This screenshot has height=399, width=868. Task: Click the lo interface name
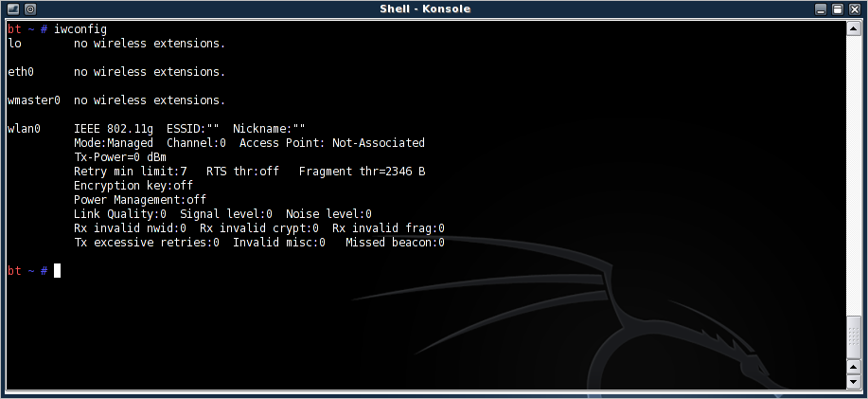14,44
